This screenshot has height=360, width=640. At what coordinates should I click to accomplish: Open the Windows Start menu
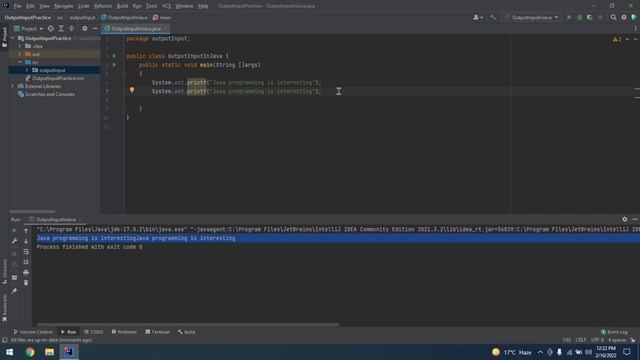tap(9, 352)
